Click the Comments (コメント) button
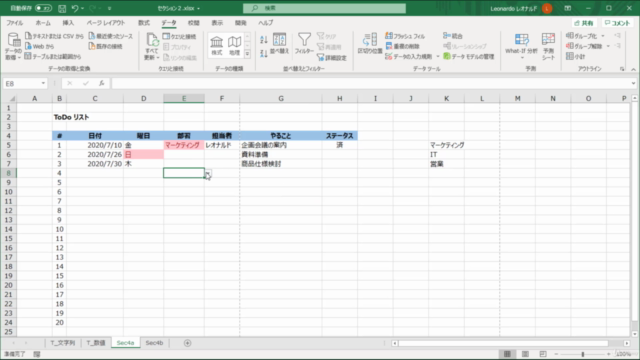Screen dimensions: 640x360 point(618,23)
